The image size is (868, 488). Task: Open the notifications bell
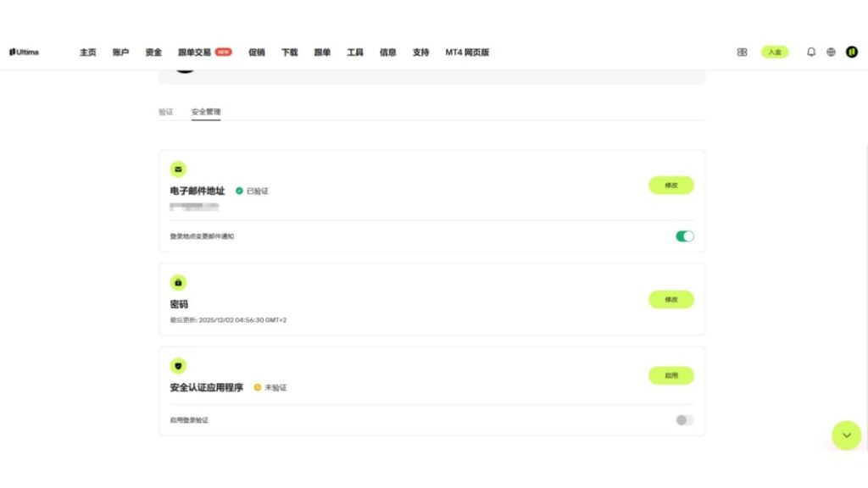[810, 52]
